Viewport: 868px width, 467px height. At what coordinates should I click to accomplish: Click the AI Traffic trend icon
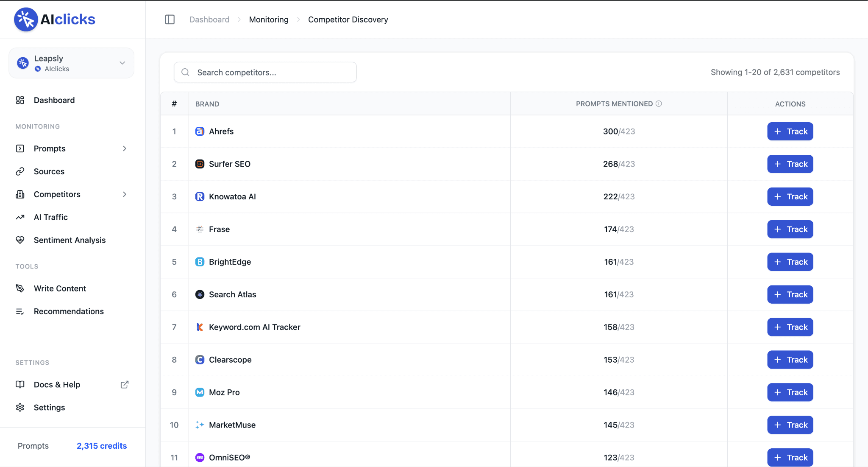20,217
